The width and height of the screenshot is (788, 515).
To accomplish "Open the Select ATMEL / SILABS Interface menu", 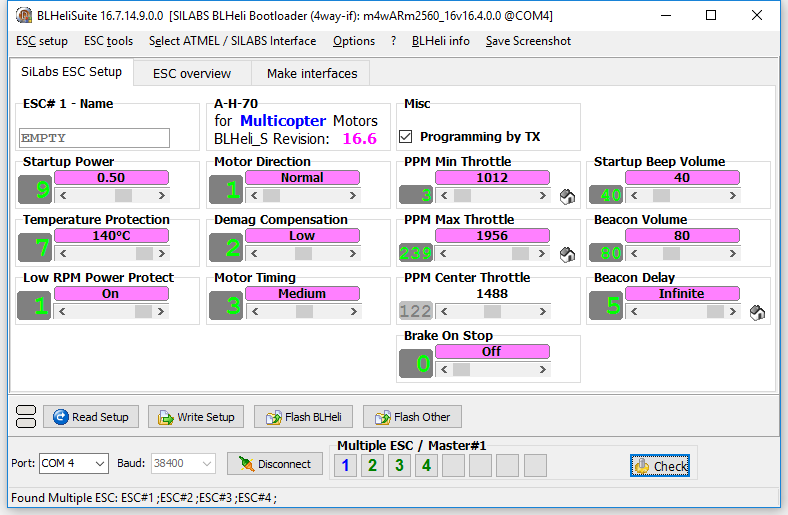I will 232,41.
